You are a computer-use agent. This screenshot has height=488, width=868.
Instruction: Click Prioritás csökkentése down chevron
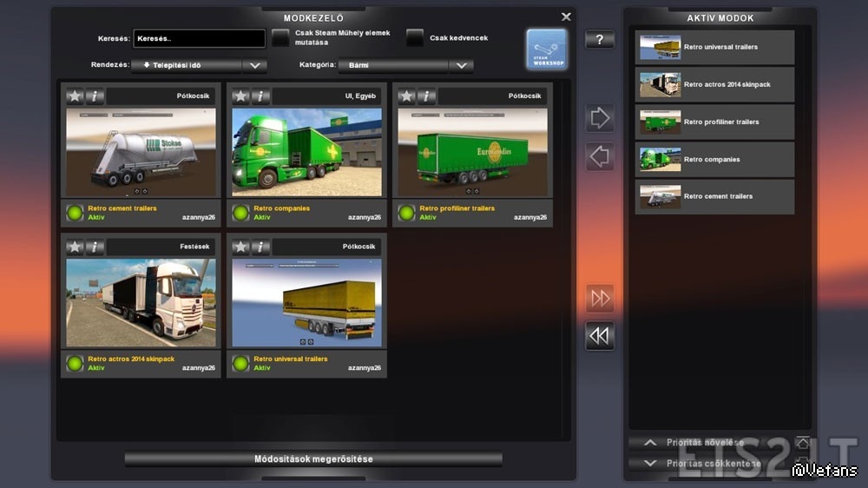(650, 463)
